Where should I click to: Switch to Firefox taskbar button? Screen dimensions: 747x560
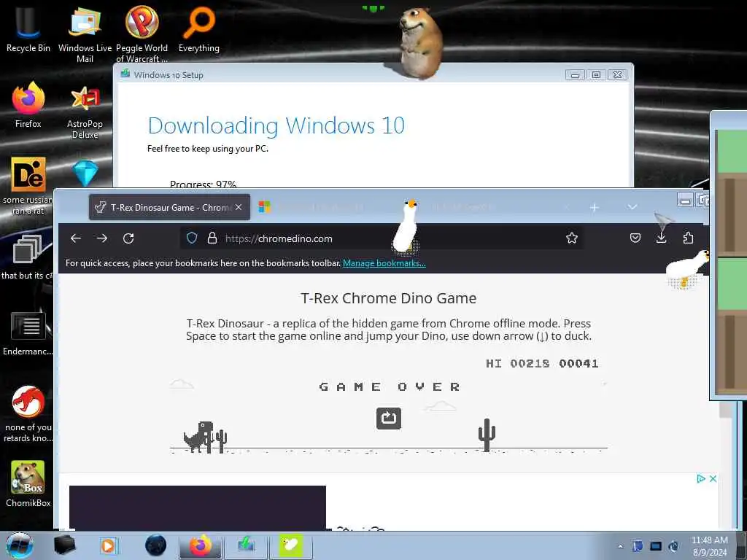201,545
